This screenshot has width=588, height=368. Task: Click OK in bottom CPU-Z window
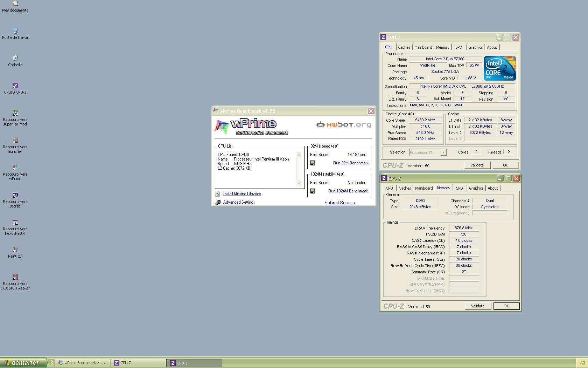(x=506, y=306)
